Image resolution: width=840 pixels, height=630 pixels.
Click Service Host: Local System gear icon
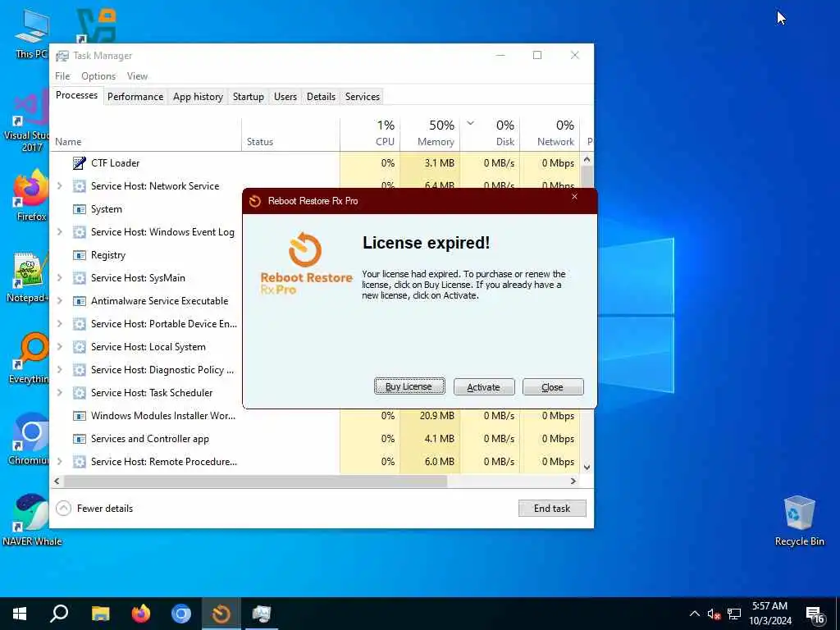(80, 347)
